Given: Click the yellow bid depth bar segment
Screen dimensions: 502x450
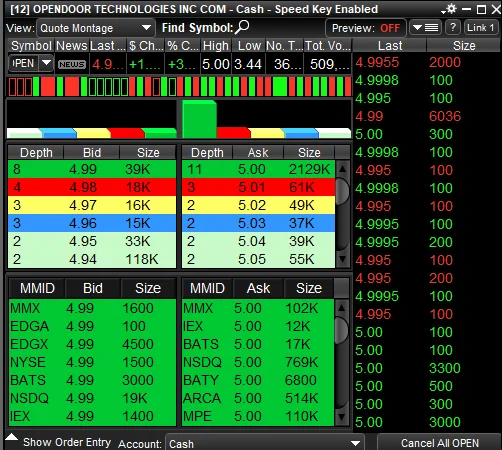Looking at the screenshot, I should point(92,133).
